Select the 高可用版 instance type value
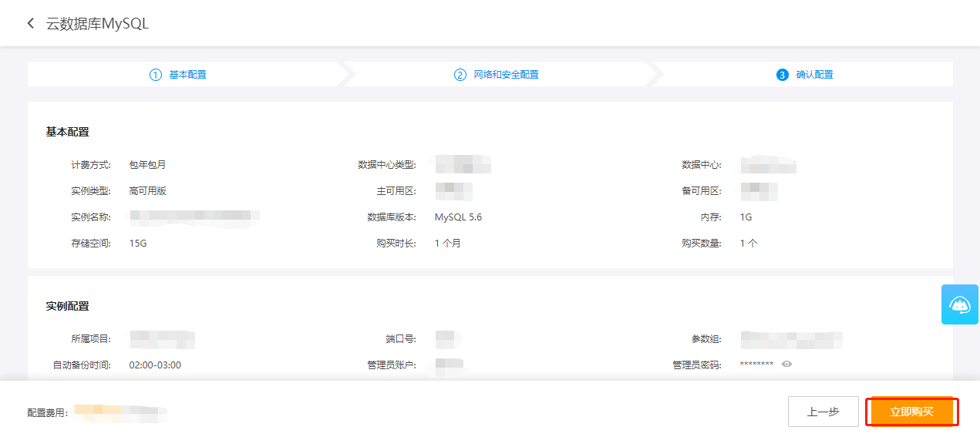 click(x=147, y=190)
